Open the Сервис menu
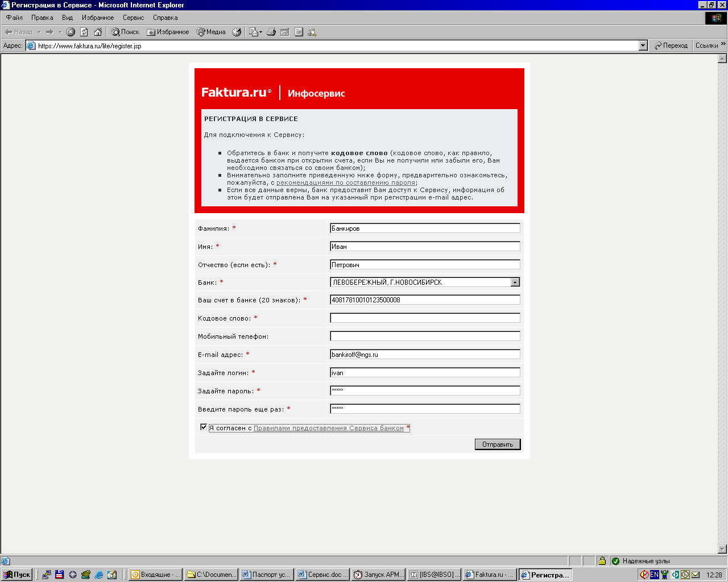The image size is (728, 582). pyautogui.click(x=133, y=18)
